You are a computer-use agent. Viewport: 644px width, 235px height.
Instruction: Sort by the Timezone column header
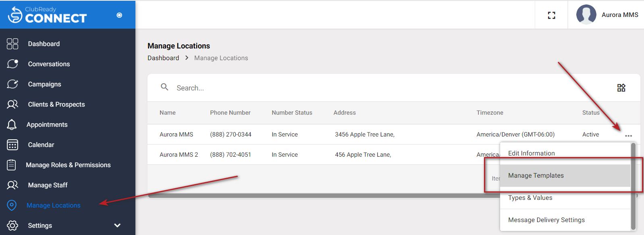click(490, 113)
